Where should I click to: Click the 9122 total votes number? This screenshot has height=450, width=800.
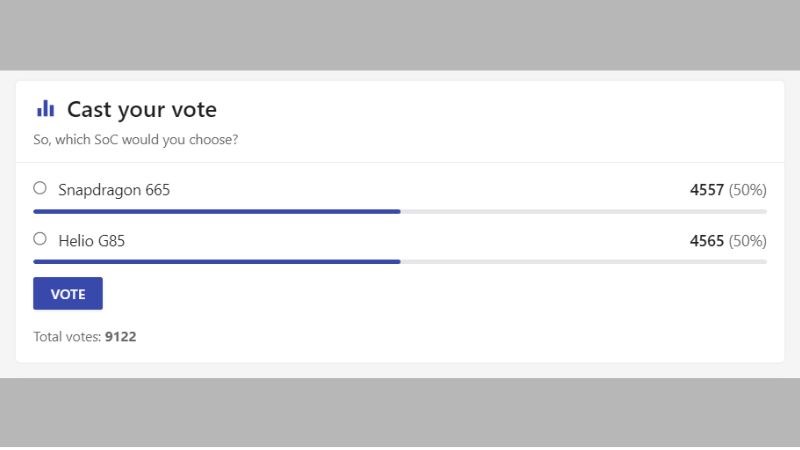point(121,337)
